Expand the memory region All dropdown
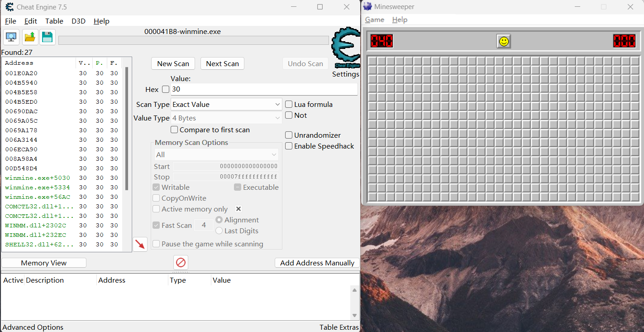This screenshot has height=332, width=644. tap(216, 155)
